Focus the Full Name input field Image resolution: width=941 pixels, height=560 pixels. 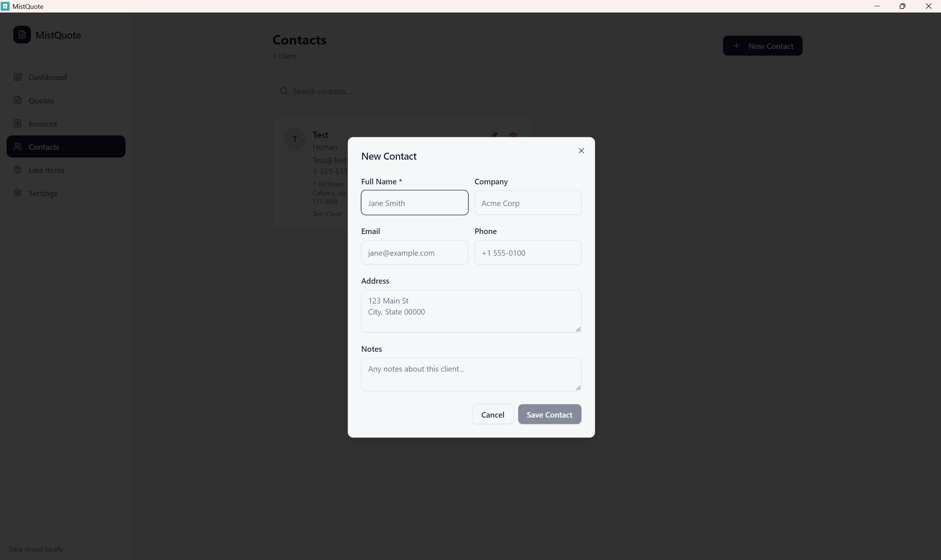pyautogui.click(x=414, y=203)
